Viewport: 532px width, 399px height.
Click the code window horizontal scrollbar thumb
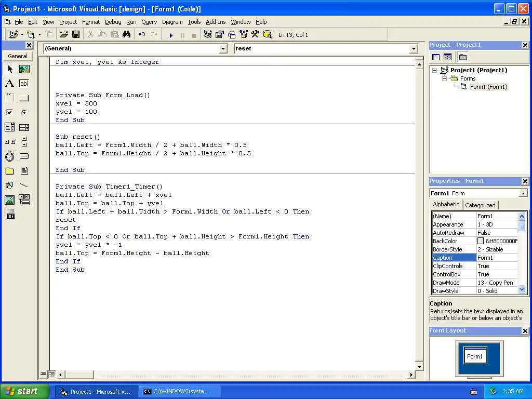pyautogui.click(x=79, y=375)
